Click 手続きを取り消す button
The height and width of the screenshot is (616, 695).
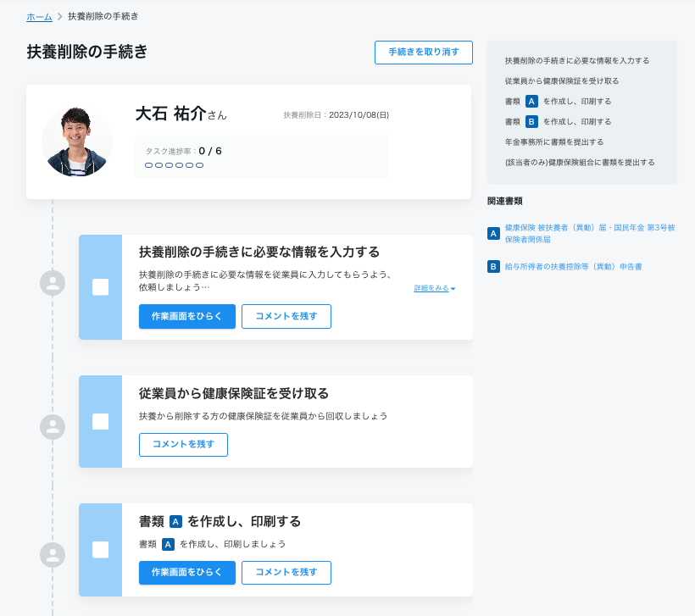point(423,53)
